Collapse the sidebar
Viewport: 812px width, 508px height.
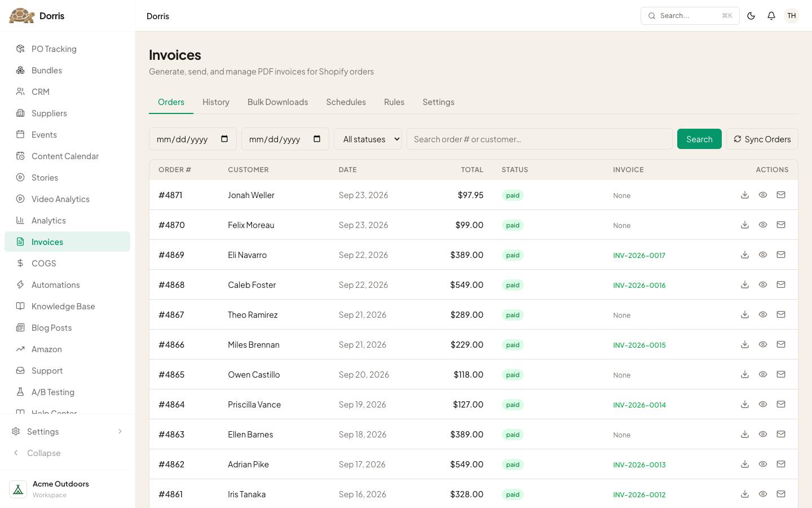pos(67,453)
